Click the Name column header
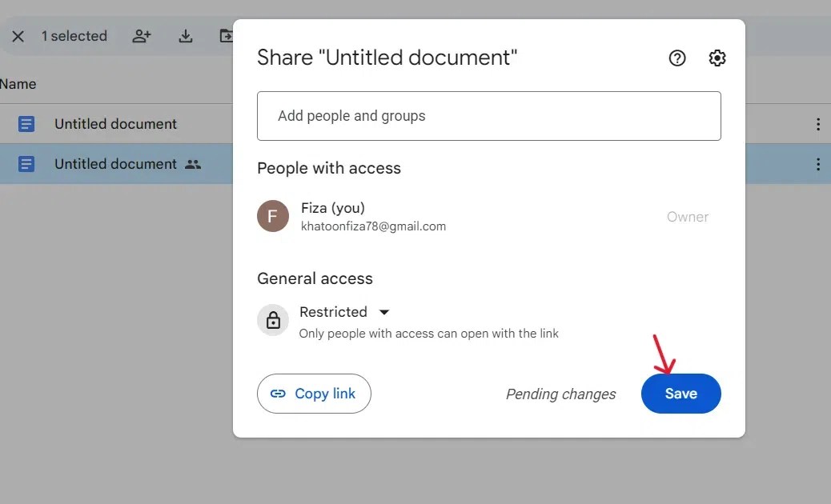This screenshot has height=504, width=831. point(18,83)
